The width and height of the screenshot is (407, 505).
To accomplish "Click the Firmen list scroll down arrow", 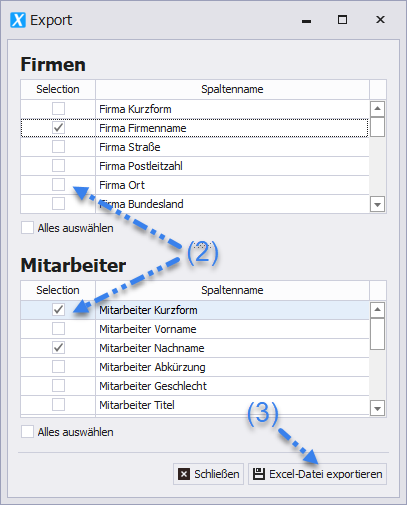I will [377, 204].
